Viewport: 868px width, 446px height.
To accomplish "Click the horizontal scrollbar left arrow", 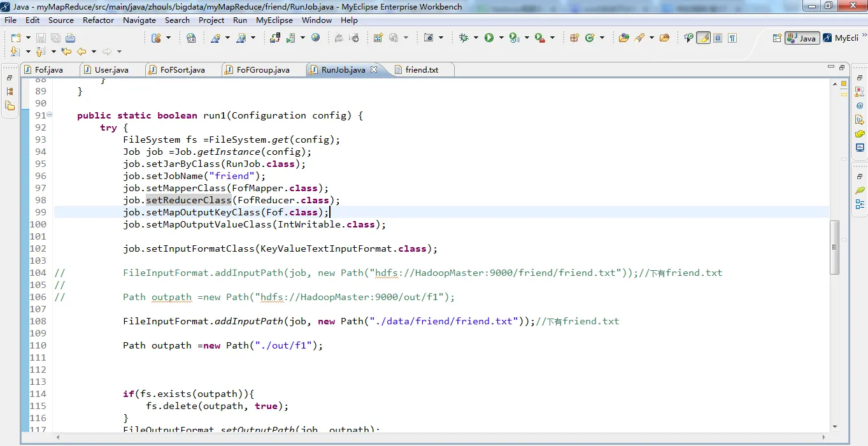I will point(59,437).
